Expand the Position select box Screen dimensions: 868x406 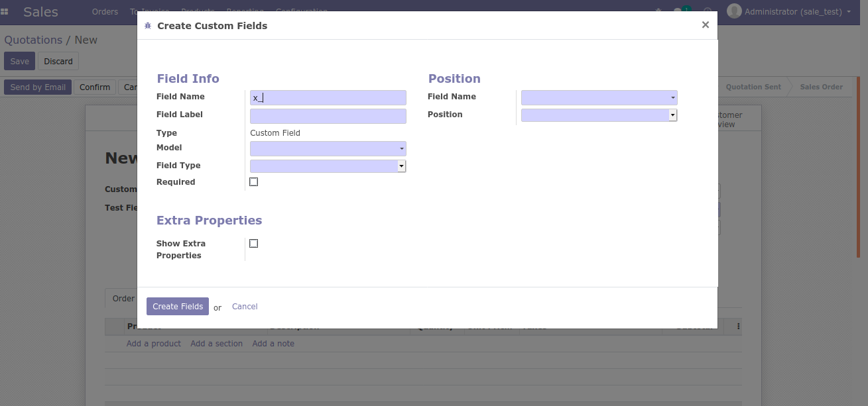click(x=599, y=115)
